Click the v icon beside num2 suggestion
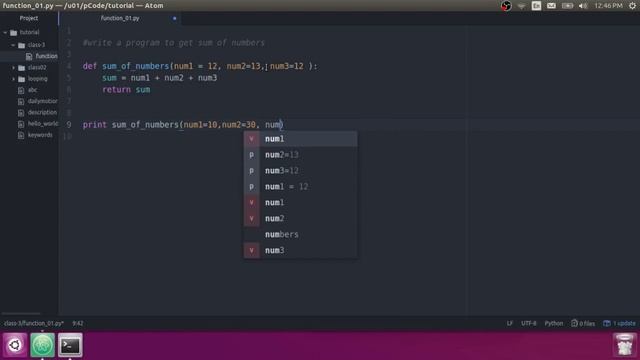Image resolution: width=640 pixels, height=360 pixels. 251,218
